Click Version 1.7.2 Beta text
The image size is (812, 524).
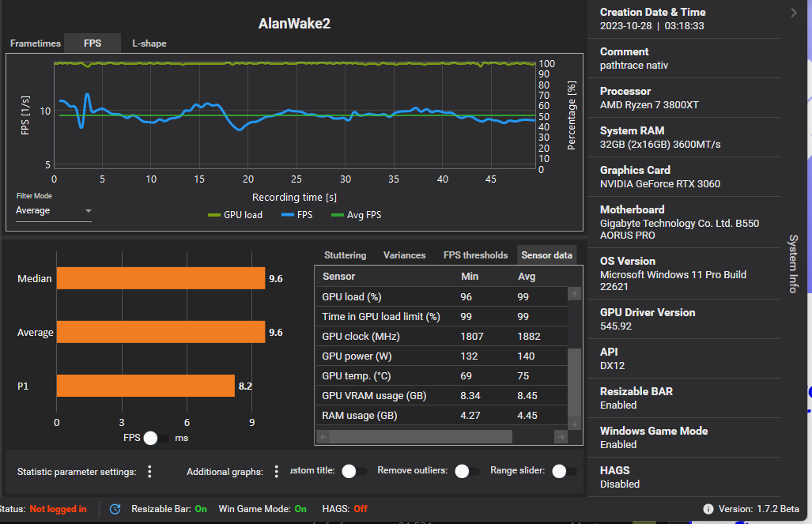[759, 509]
